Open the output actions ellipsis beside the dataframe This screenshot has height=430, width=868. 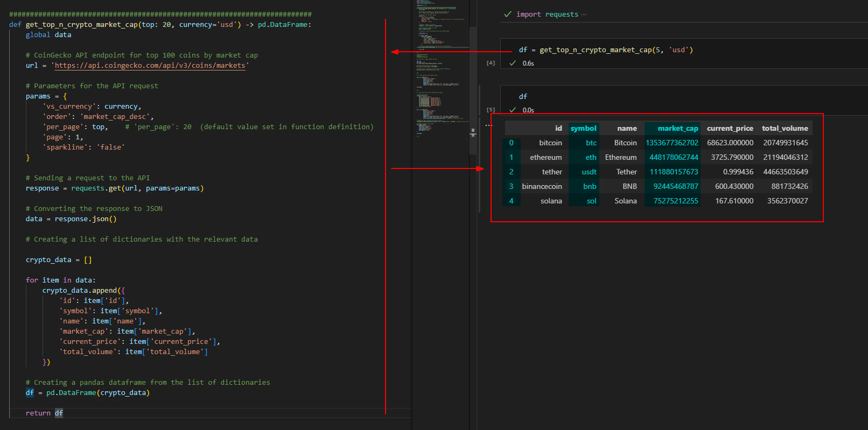click(488, 125)
